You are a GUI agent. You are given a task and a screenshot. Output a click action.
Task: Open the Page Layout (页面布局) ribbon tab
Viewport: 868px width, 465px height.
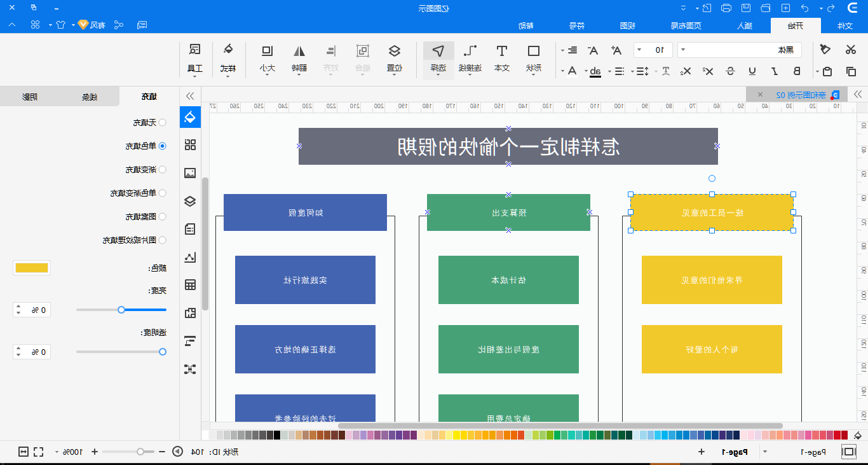[686, 25]
